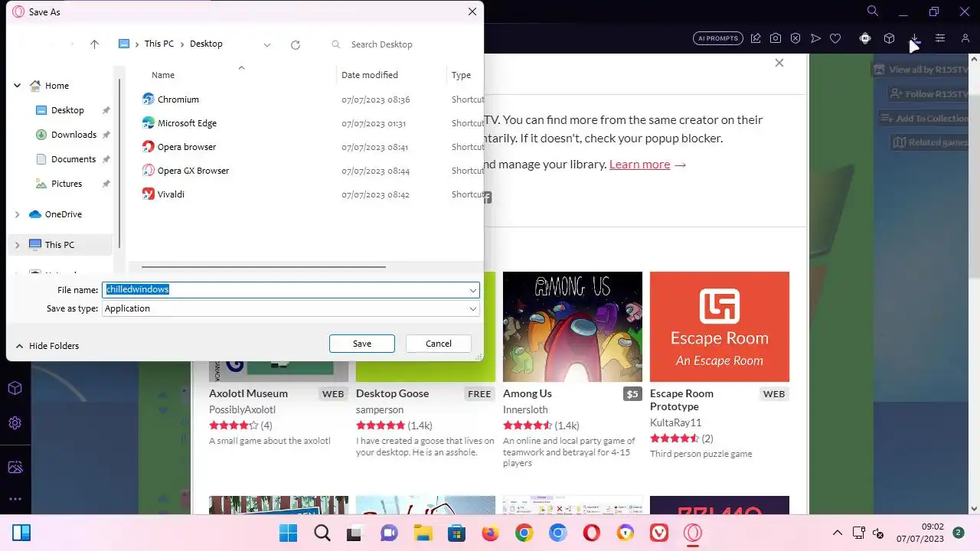Launch Vivaldi from the taskbar
This screenshot has height=551, width=980.
(x=658, y=533)
